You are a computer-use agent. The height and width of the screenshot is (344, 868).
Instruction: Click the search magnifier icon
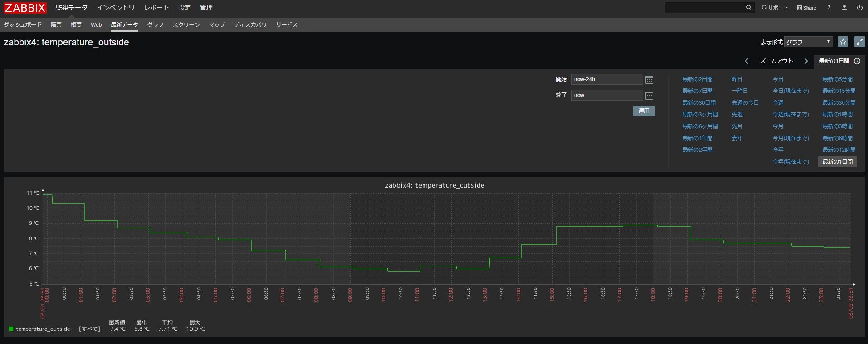[x=749, y=8]
